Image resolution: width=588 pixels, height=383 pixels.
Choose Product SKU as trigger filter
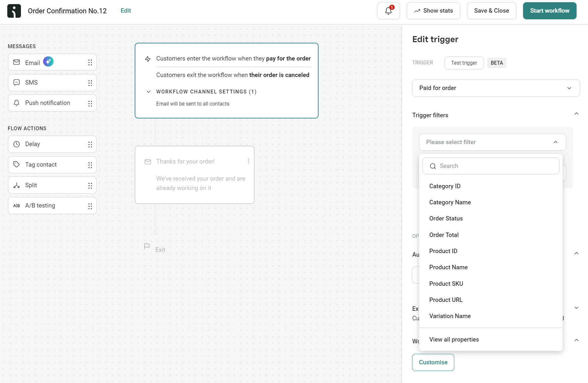[x=446, y=284]
